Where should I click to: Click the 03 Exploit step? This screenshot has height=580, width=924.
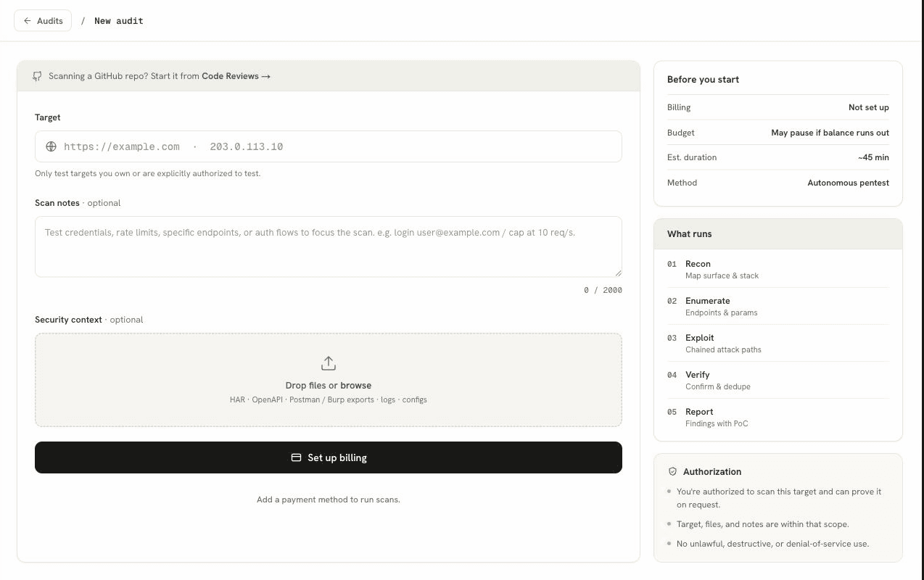point(777,343)
